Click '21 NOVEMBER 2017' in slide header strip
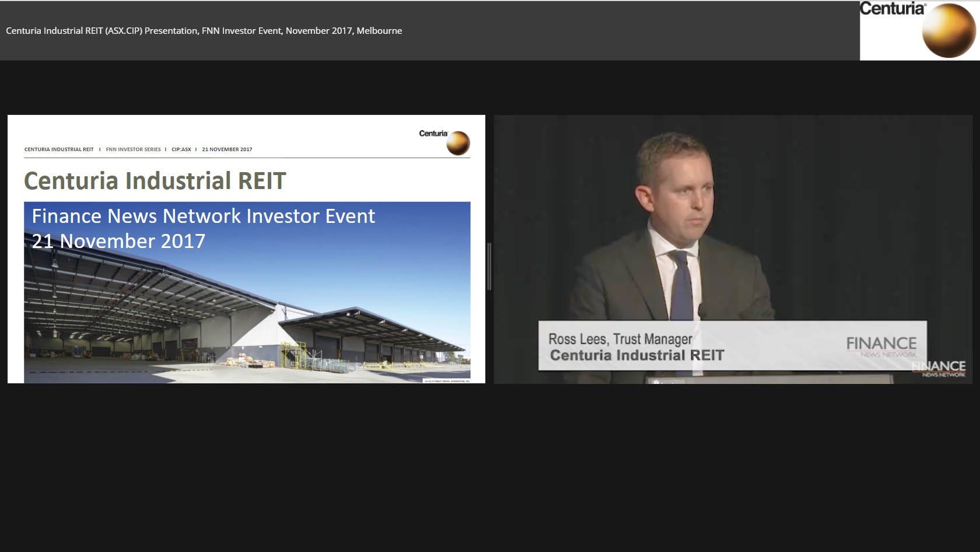980x552 pixels. (227, 149)
